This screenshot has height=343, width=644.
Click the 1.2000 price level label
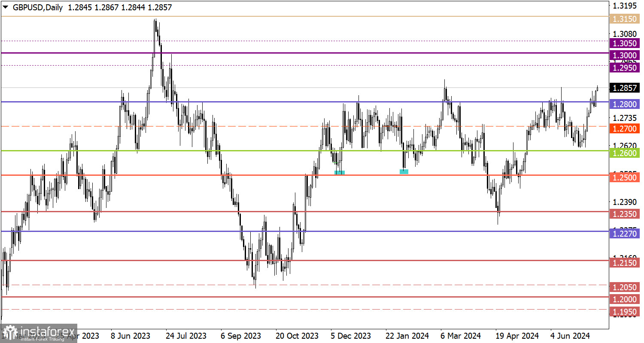coord(625,299)
